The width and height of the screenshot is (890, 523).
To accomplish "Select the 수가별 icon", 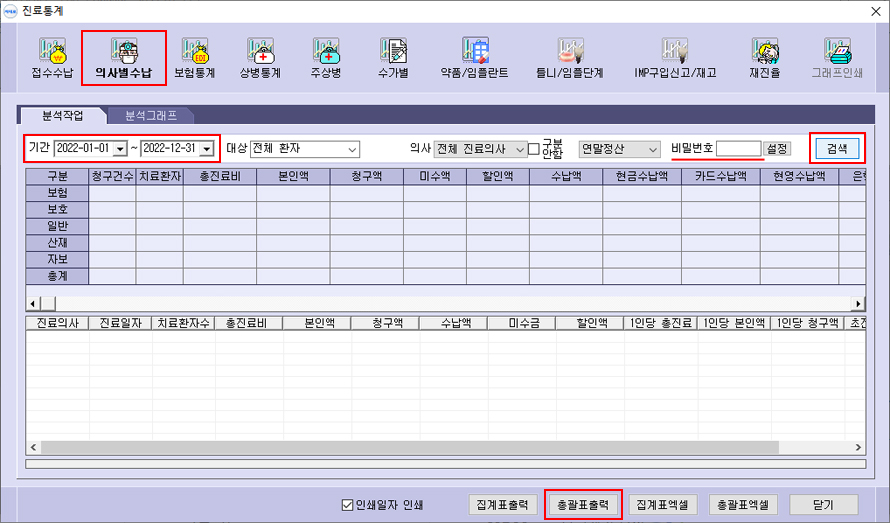I will coord(393,58).
